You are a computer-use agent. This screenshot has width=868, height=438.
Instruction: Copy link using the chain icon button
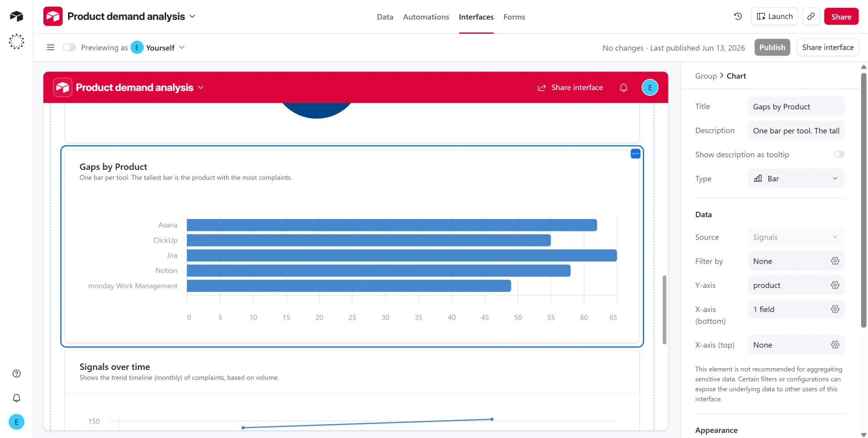[x=811, y=16]
